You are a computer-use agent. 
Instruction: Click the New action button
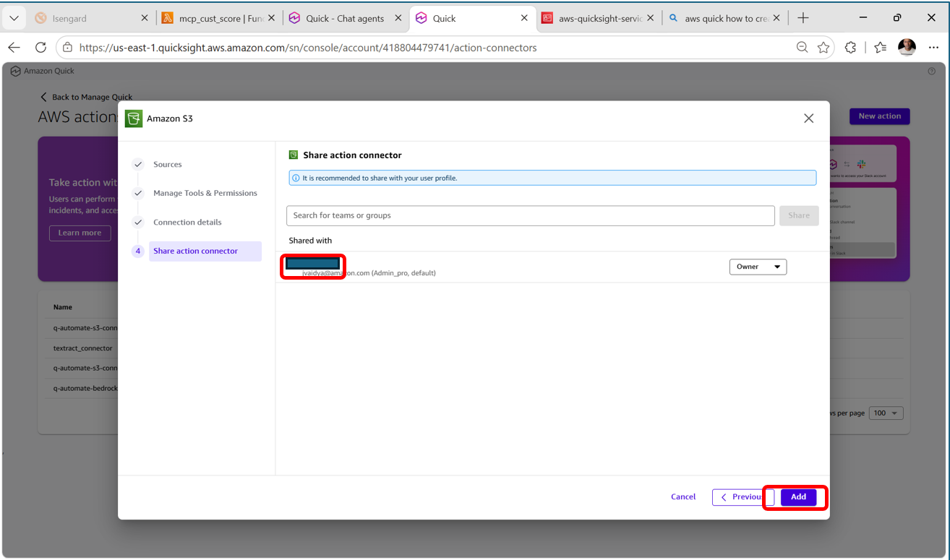(x=880, y=116)
